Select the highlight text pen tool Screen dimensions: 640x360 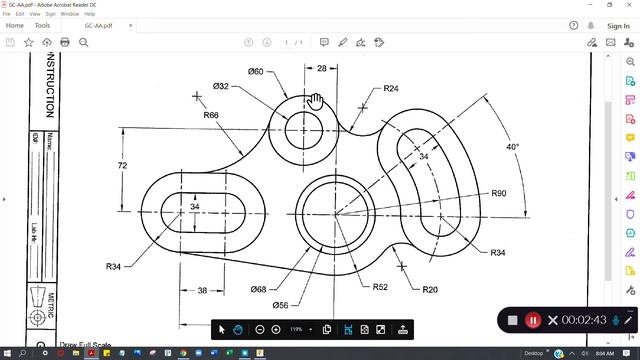click(343, 42)
